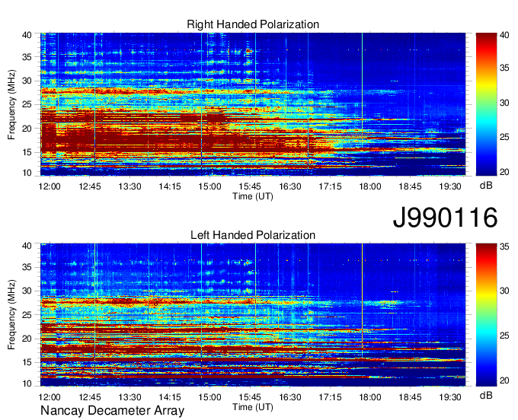Click the 20 MHz tick on Right Handed frequency axis
The width and height of the screenshot is (518, 420).
[x=27, y=129]
